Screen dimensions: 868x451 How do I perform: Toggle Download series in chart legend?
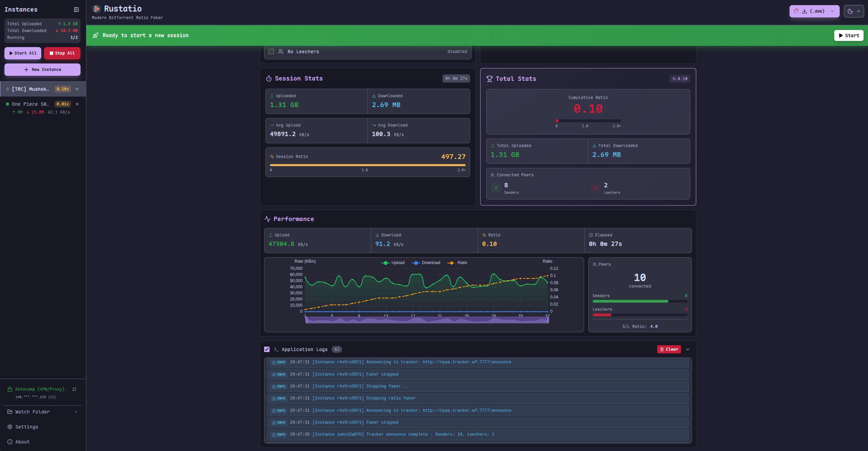click(x=426, y=263)
